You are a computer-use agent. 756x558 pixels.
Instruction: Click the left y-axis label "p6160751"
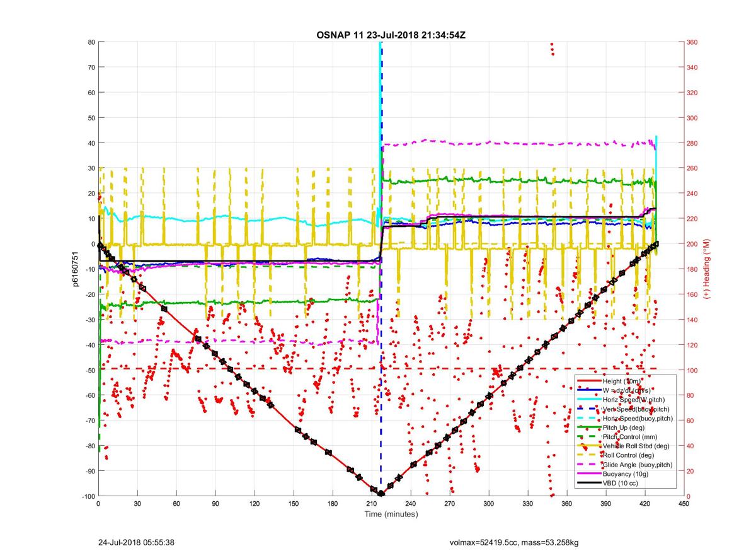coord(74,269)
